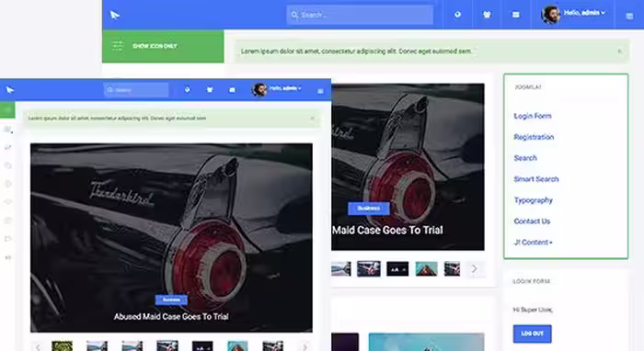Click the sliders icon beside Show Icon Only
This screenshot has width=644, height=351.
[x=118, y=46]
